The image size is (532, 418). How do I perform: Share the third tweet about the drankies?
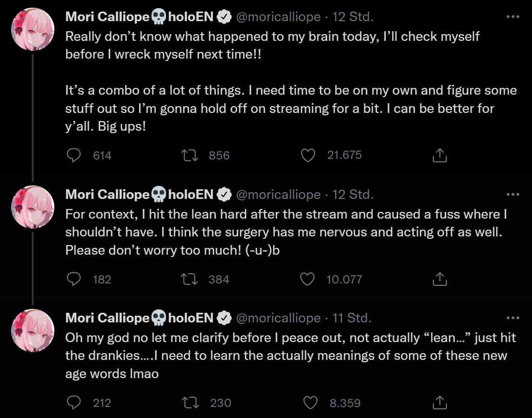440,403
